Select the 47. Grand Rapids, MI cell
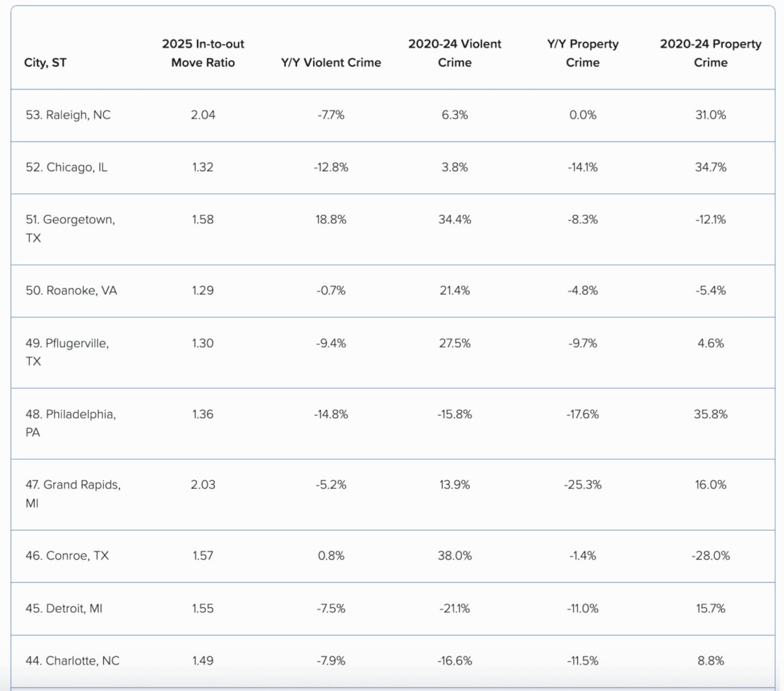Viewport: 784px width, 691px height. 73,493
